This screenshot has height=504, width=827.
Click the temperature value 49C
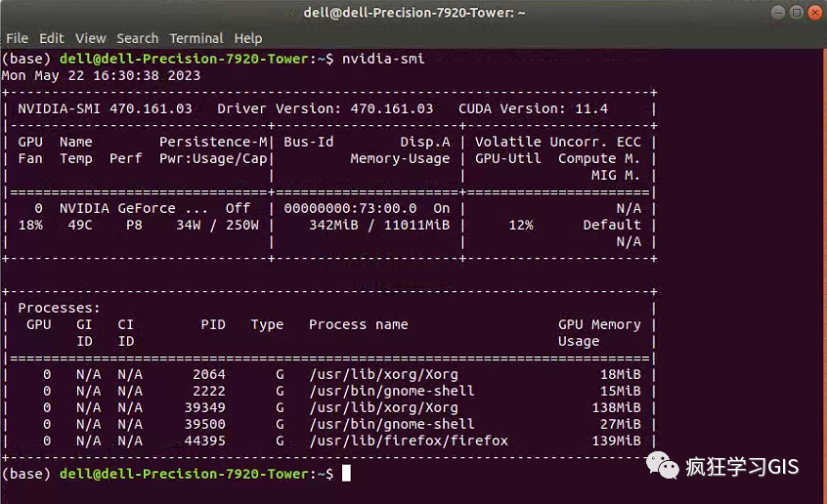tap(80, 225)
